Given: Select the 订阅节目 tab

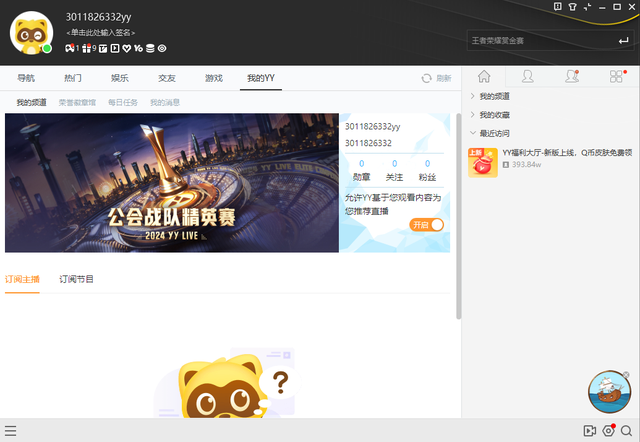Looking at the screenshot, I should (76, 279).
